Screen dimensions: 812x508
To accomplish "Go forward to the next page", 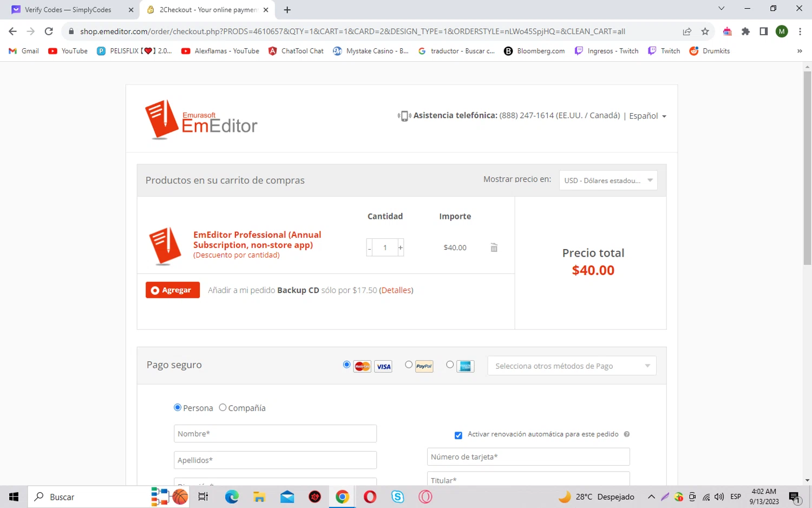I will click(x=31, y=31).
